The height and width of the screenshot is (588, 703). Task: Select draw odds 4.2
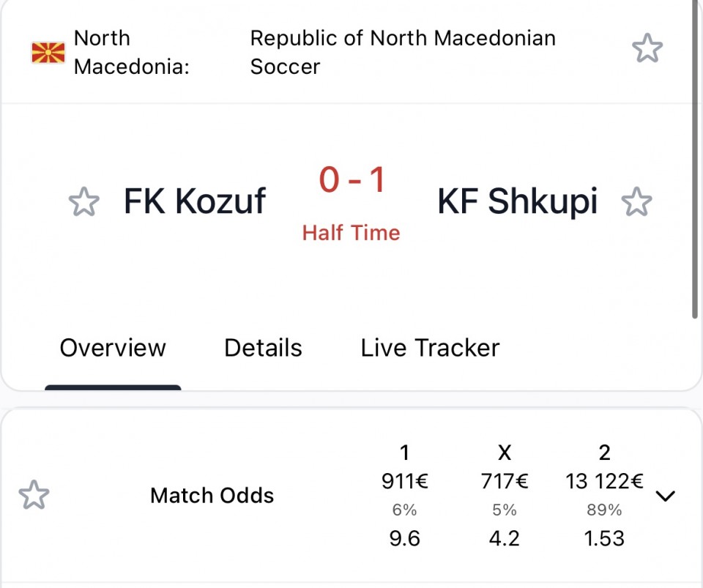point(505,538)
